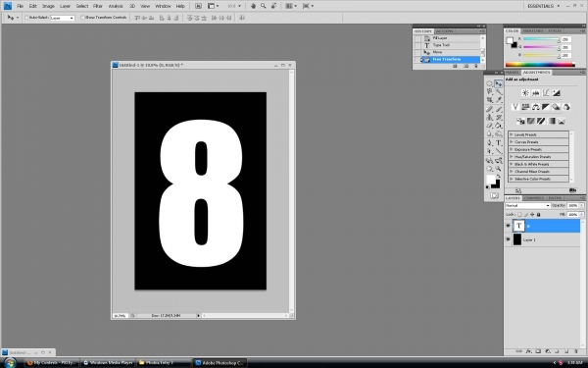Add a Black & White adjustment
The height and width of the screenshot is (368, 588).
(546, 107)
